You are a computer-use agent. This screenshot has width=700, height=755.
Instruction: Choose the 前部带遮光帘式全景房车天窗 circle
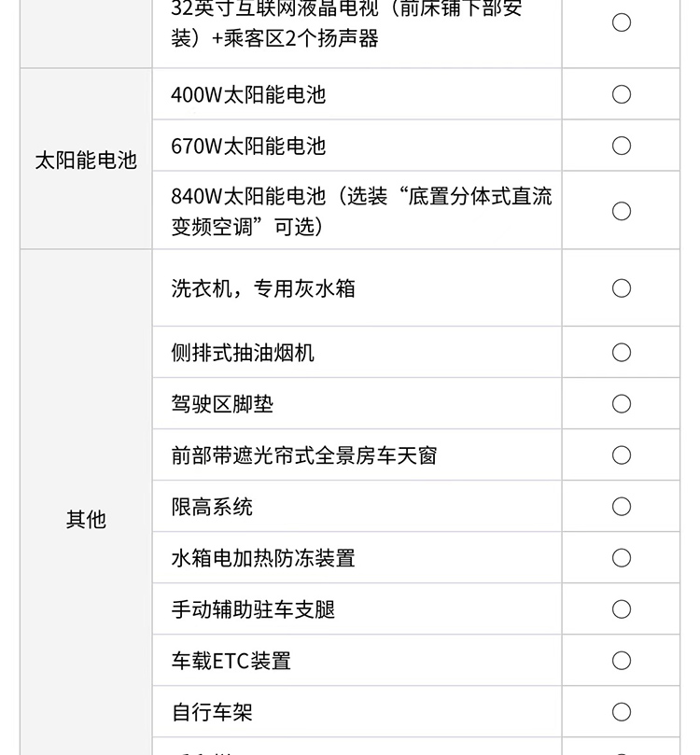[622, 455]
